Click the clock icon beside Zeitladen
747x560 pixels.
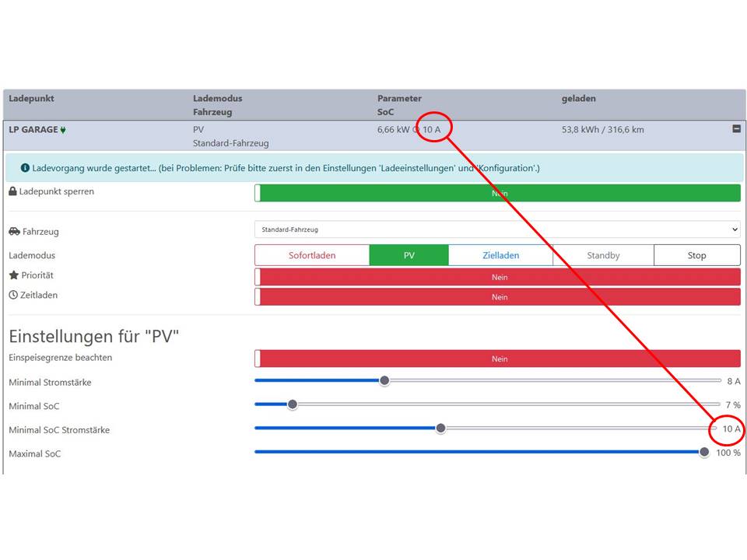(x=13, y=296)
